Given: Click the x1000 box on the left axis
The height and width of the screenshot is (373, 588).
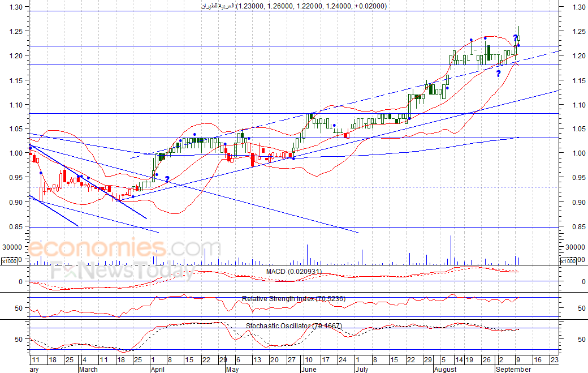Looking at the screenshot, I should point(10,261).
